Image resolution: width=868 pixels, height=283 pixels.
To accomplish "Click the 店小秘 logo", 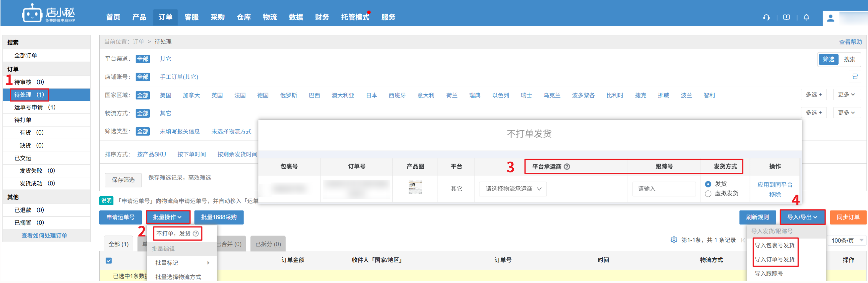I will (x=48, y=14).
